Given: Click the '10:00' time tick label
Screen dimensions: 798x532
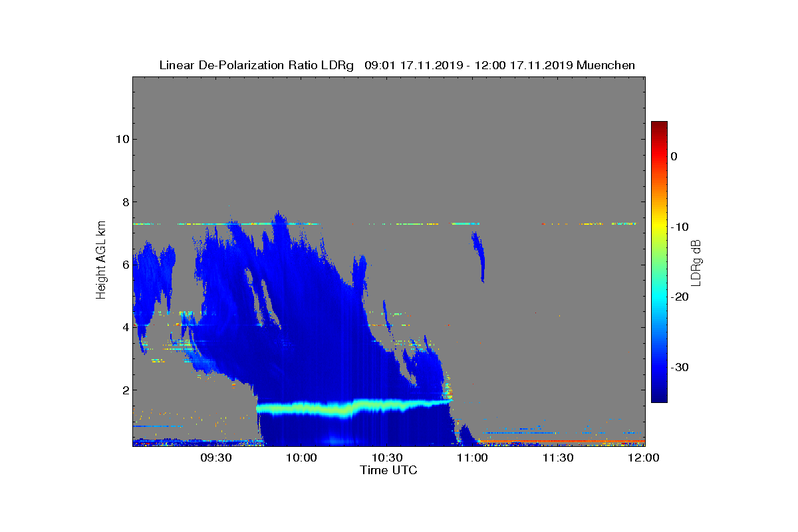Looking at the screenshot, I should [301, 458].
